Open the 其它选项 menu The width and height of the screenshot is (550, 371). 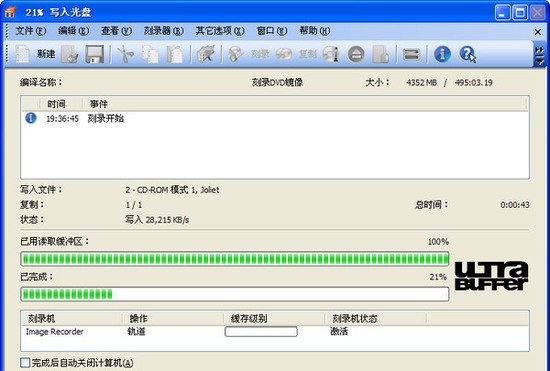click(220, 31)
